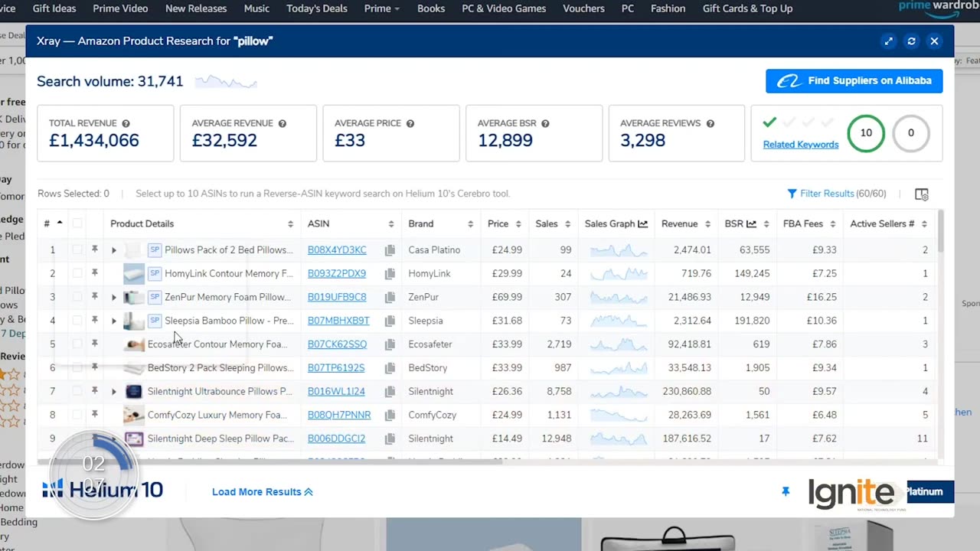Refresh Xray results with the reload icon
This screenshot has width=980, height=551.
[x=911, y=41]
